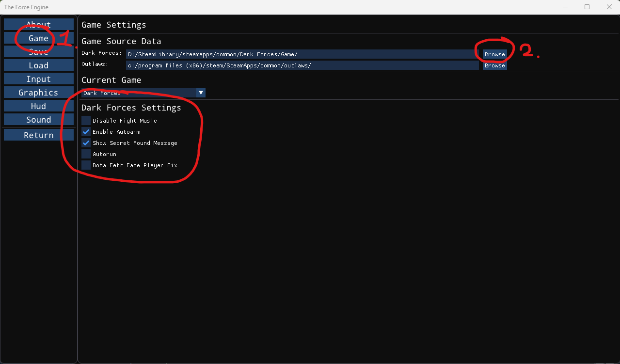Go to Input settings
The height and width of the screenshot is (364, 620).
click(x=39, y=79)
